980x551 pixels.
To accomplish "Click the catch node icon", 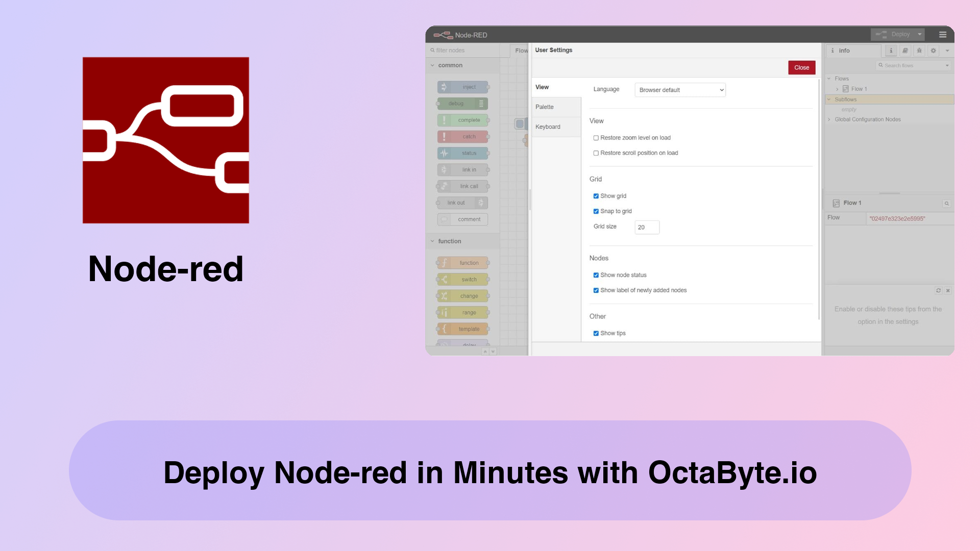I will click(444, 137).
